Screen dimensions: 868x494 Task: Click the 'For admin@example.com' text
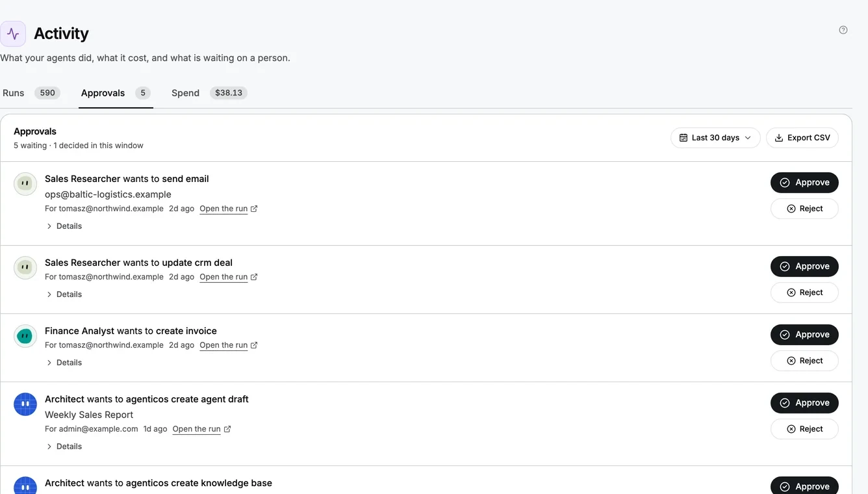(x=92, y=429)
